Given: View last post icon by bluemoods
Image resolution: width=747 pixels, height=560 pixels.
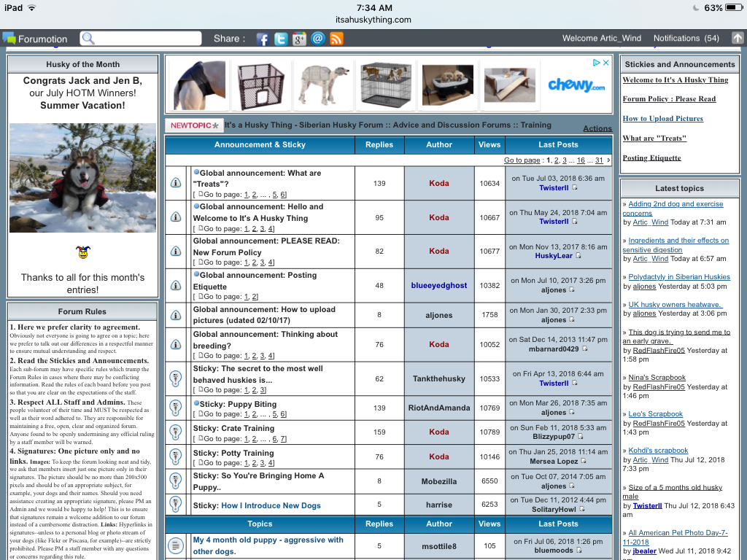Looking at the screenshot, I should click(x=579, y=550).
